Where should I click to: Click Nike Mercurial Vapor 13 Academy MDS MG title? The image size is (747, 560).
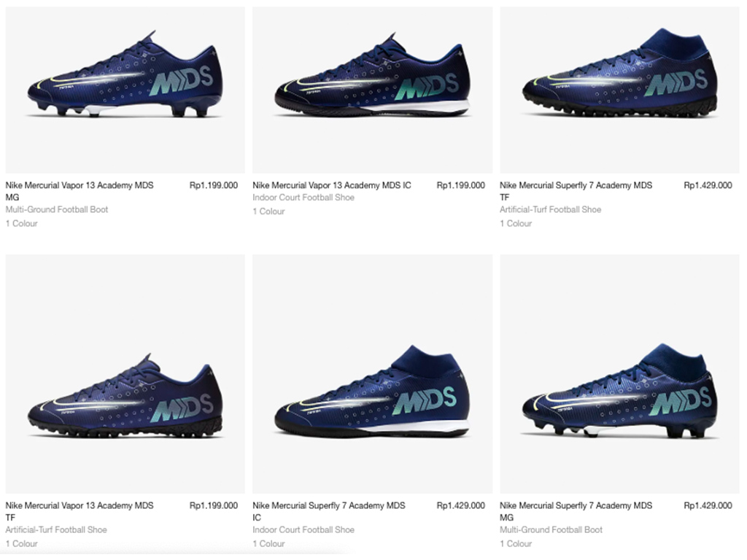80,191
